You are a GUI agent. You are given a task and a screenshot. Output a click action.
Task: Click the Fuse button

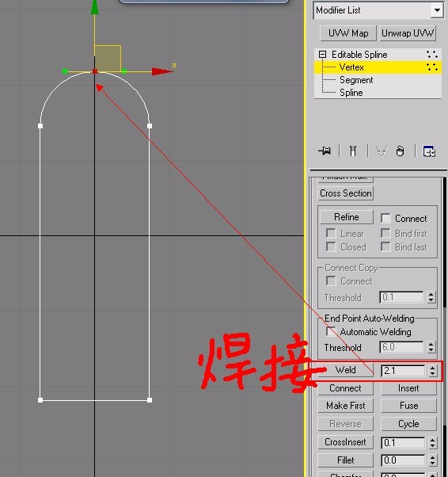point(408,406)
